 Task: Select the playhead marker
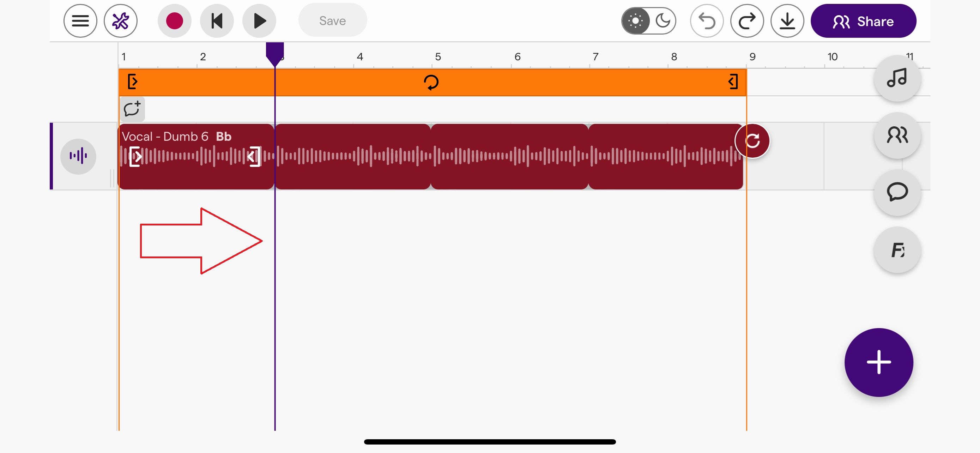(x=275, y=54)
